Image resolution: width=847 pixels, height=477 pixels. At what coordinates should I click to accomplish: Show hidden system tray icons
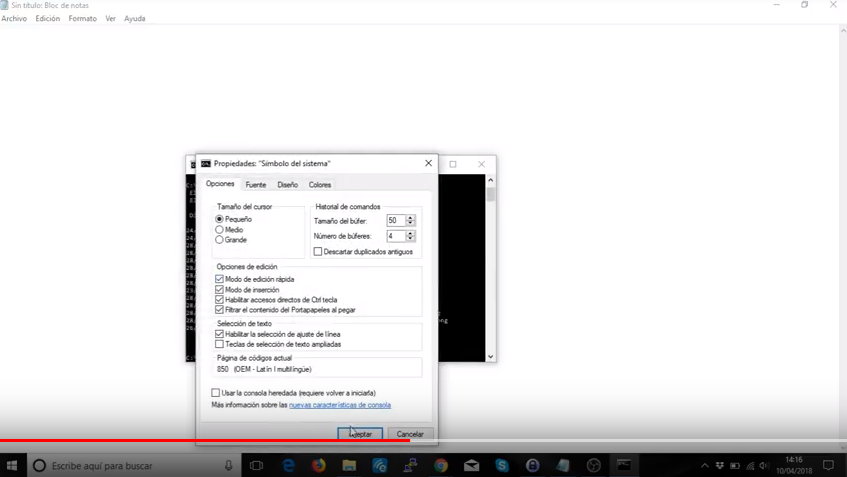[704, 466]
